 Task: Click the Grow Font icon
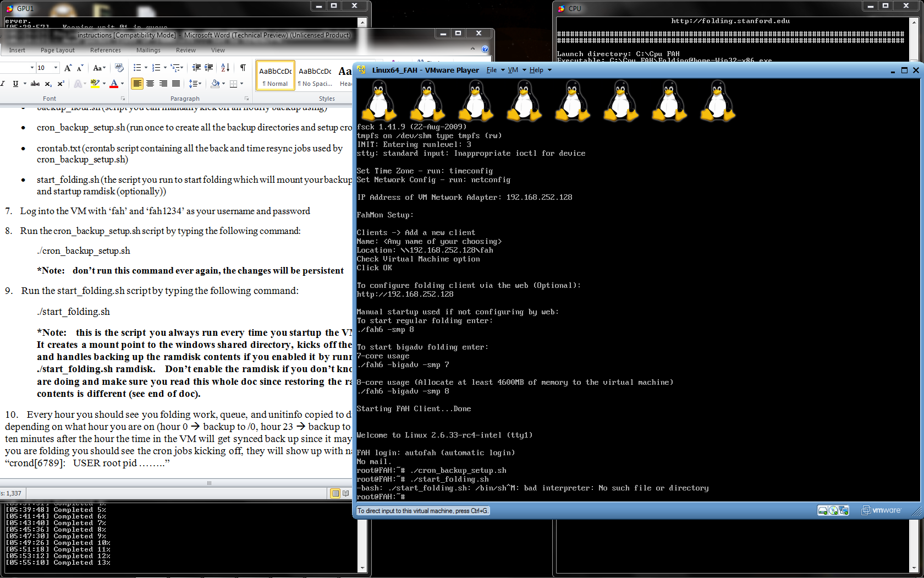pyautogui.click(x=68, y=68)
